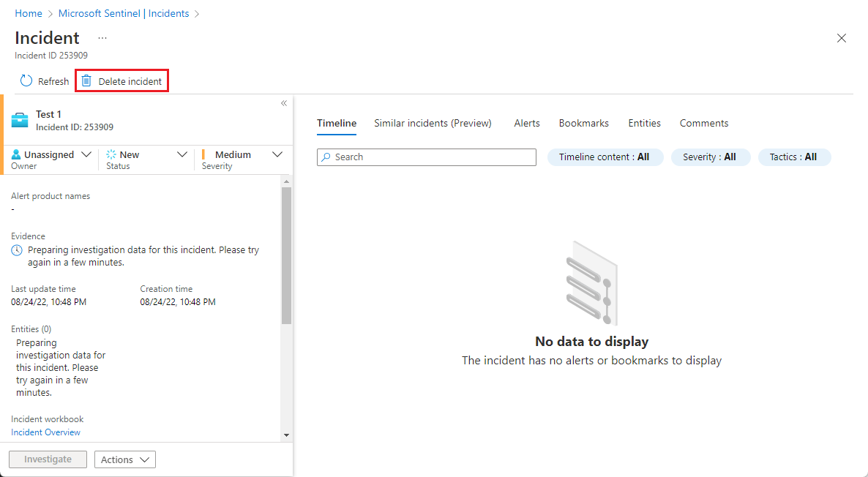Refresh the incident details
Image resolution: width=868 pixels, height=477 pixels.
[x=44, y=80]
